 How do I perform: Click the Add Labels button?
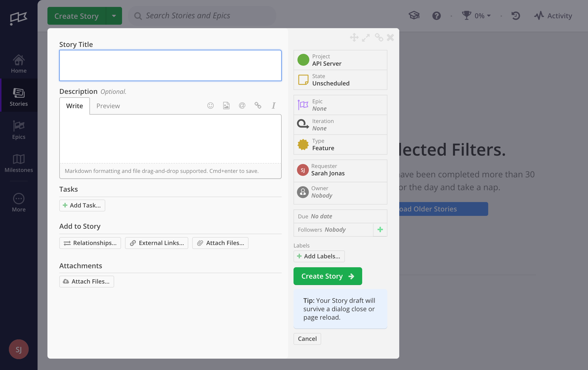[318, 256]
